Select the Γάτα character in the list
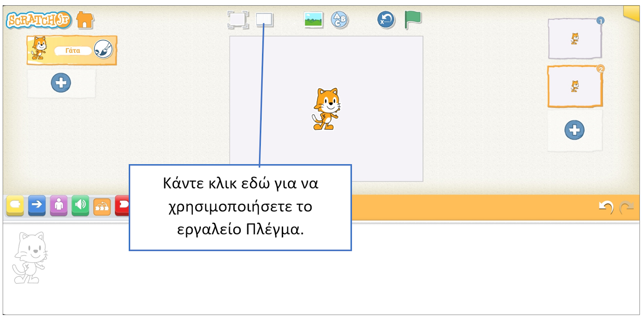Screen dimensions: 644x318 click(x=72, y=50)
